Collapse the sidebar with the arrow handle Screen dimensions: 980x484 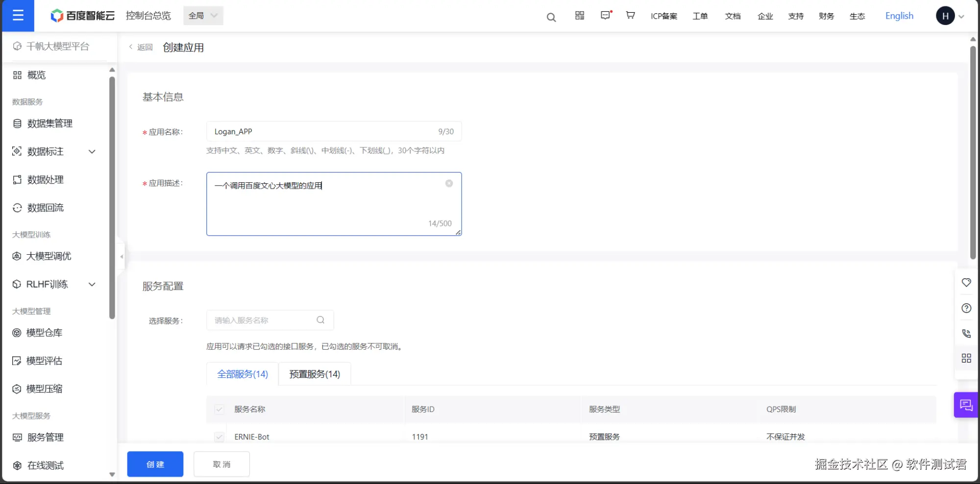(x=122, y=256)
